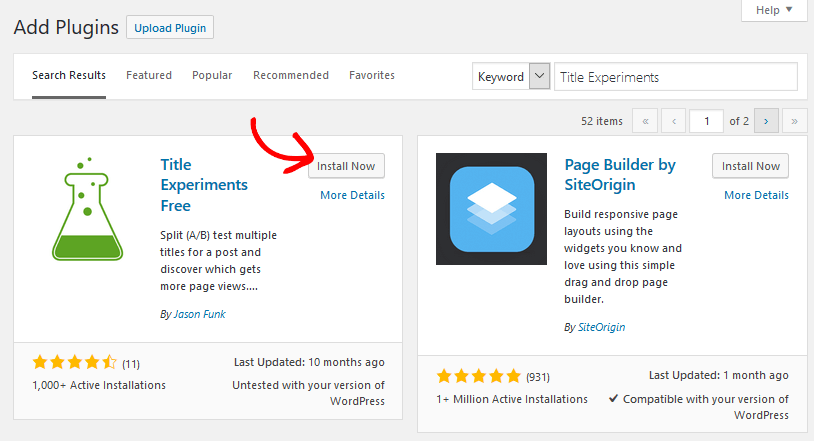This screenshot has width=814, height=441.
Task: Click the 'Build responsive page layouts' description
Action: coord(623,257)
